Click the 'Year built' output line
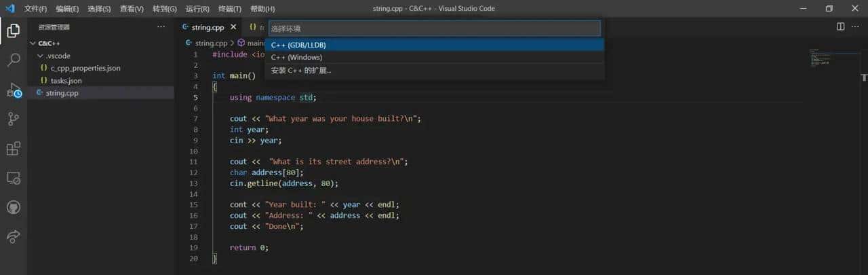The width and height of the screenshot is (868, 275). 315,204
